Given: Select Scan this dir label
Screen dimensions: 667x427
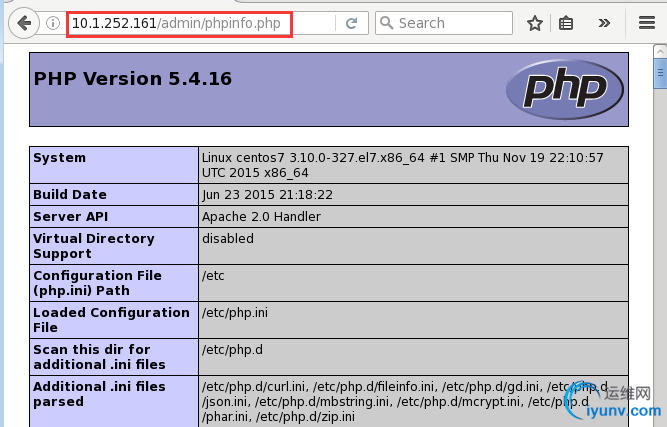Looking at the screenshot, I should click(x=99, y=357).
